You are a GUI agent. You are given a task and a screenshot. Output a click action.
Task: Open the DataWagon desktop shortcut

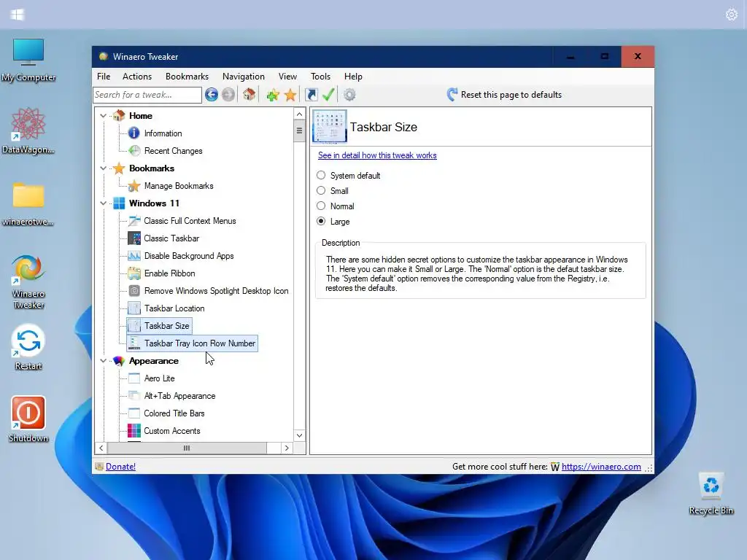tap(28, 131)
